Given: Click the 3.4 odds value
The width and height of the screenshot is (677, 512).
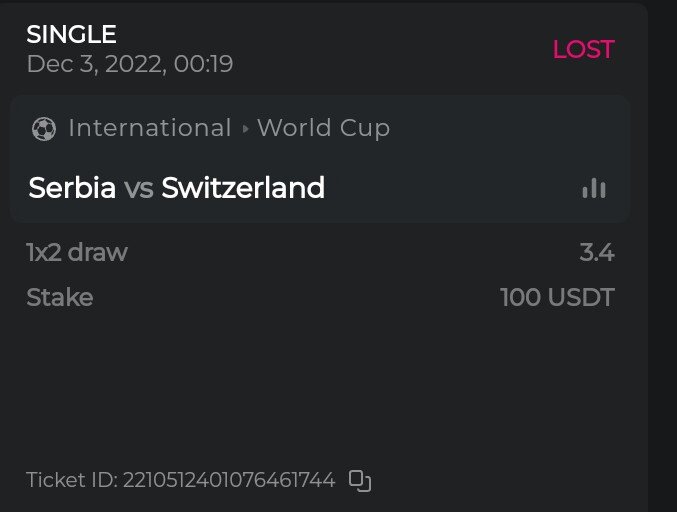Looking at the screenshot, I should [x=597, y=253].
